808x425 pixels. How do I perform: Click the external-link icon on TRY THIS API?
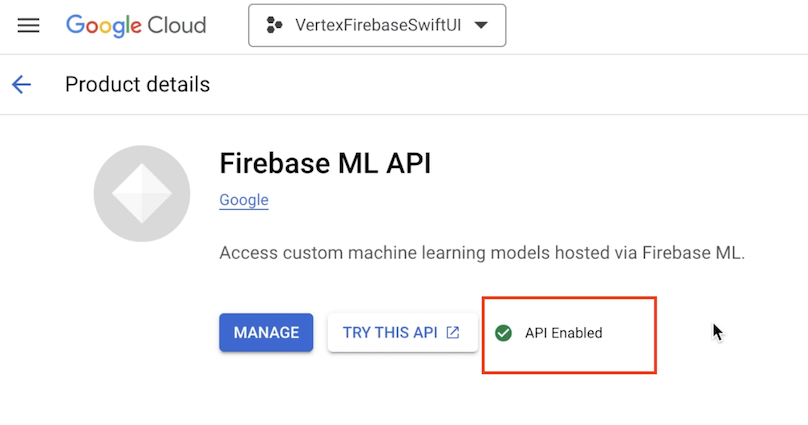point(453,332)
